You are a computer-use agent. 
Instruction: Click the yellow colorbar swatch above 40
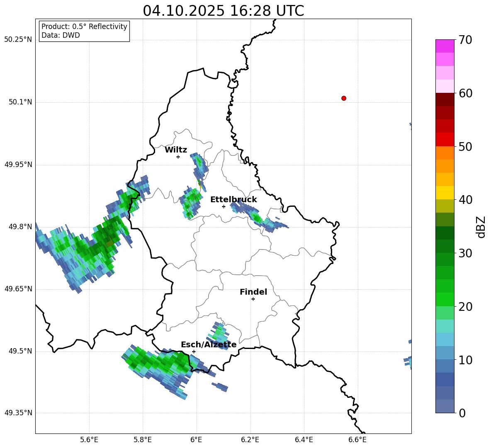click(x=445, y=193)
